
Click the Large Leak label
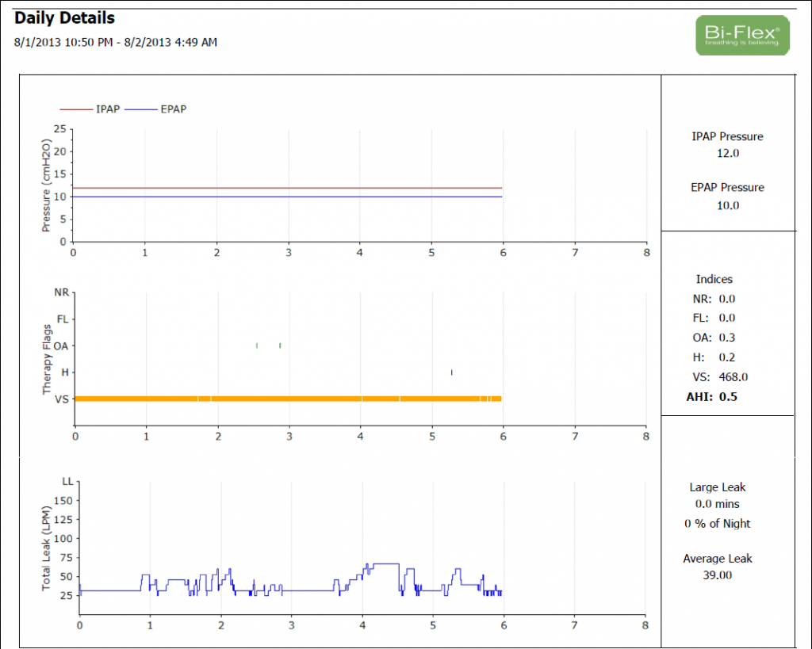(x=717, y=487)
